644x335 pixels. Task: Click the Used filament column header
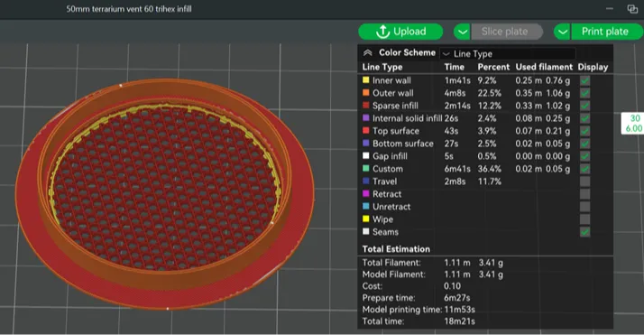click(x=544, y=67)
